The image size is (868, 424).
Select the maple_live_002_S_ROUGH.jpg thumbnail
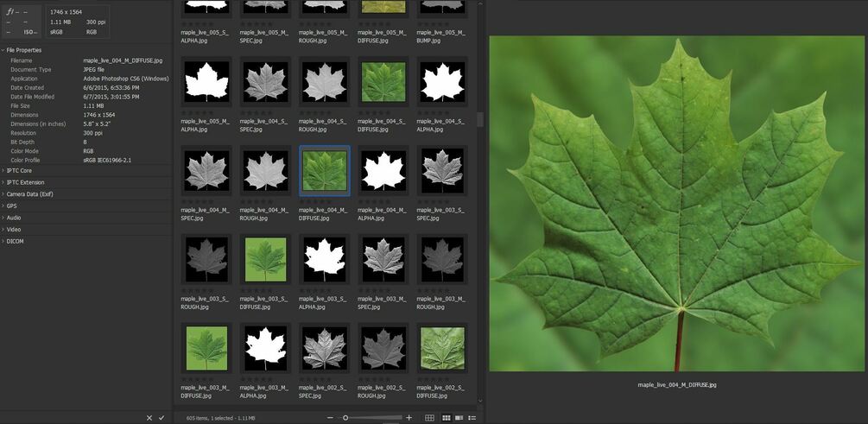(383, 348)
